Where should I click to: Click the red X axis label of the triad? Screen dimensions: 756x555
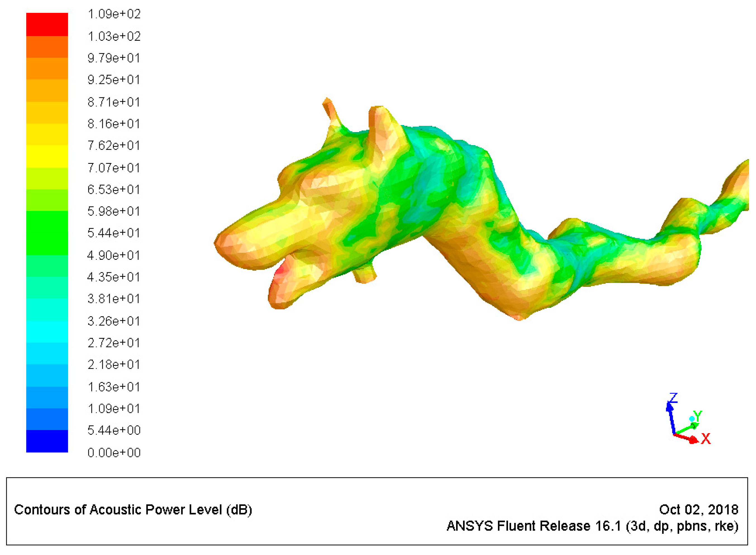tap(706, 439)
